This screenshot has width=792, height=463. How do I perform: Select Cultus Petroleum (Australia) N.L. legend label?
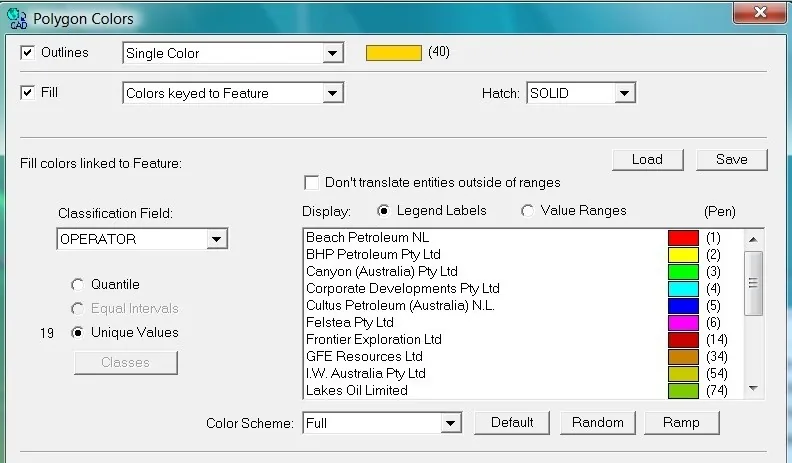(400, 305)
